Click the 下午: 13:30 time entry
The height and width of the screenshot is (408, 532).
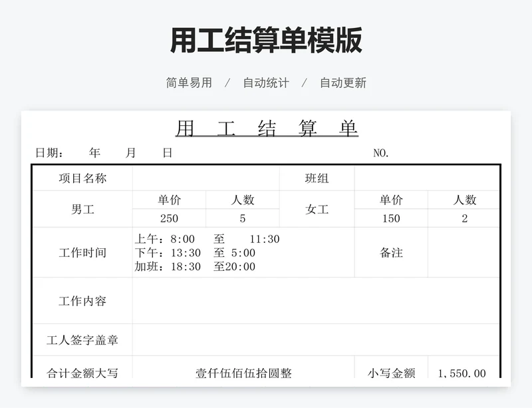pos(168,253)
